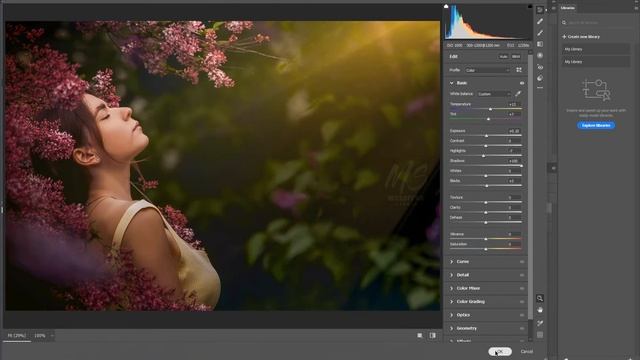Screen dimensions: 640x360
Task: Open the Profile dropdown
Action: 488,70
